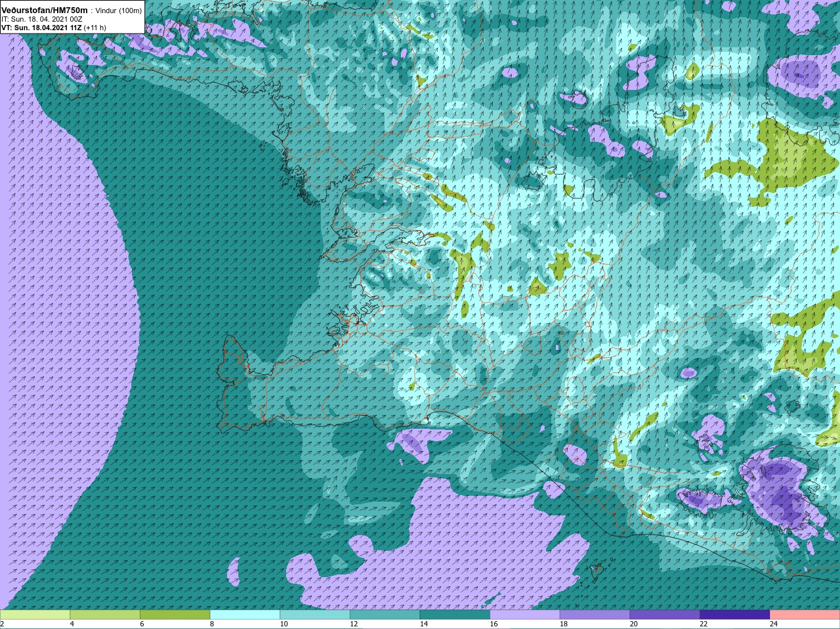
Task: Click the pale cyan 8–10 m/s legend swatch
Action: click(245, 615)
